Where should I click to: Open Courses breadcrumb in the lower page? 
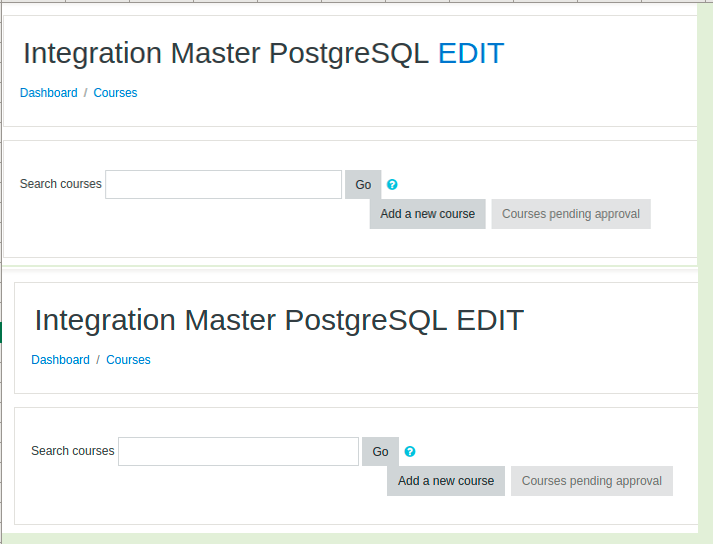(x=128, y=360)
